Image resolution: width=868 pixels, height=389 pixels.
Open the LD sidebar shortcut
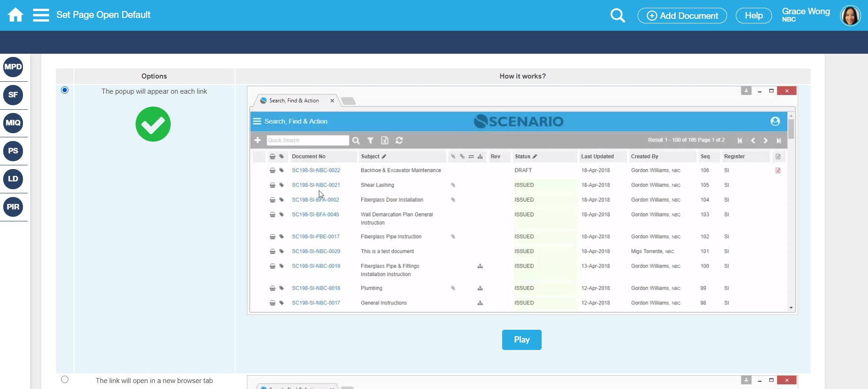[x=13, y=179]
